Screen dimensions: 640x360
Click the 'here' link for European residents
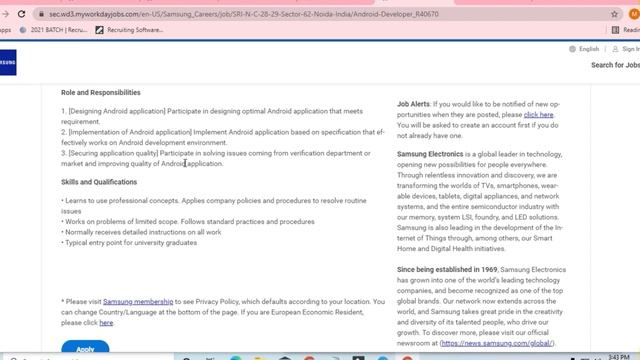coord(106,322)
